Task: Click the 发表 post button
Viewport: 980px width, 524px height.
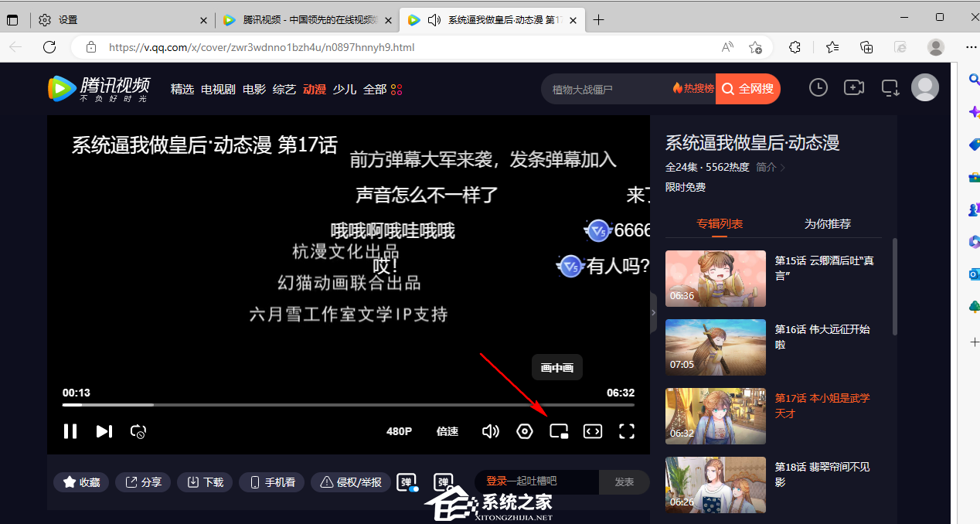Action: click(x=624, y=482)
